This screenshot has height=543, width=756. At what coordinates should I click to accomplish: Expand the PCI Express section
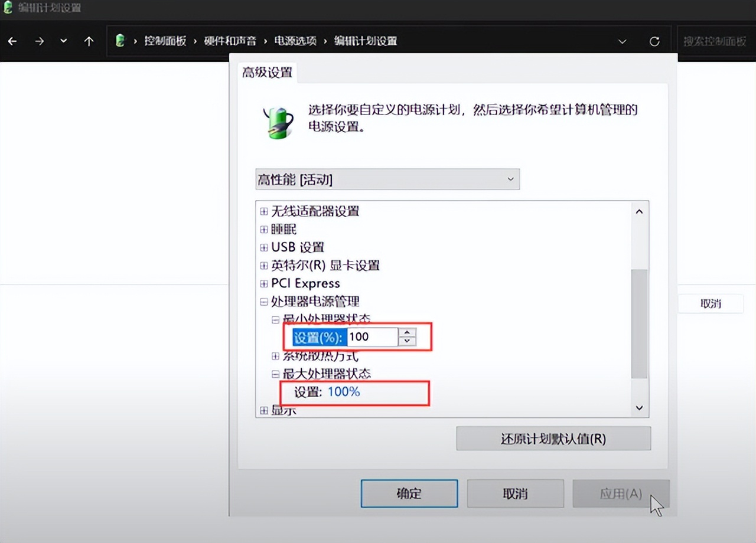point(263,283)
